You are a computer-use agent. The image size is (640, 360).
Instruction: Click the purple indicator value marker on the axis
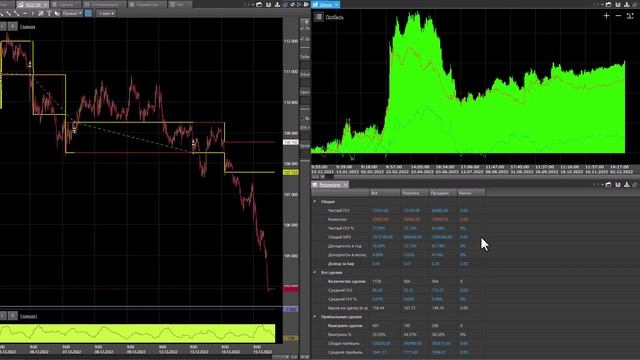click(291, 309)
